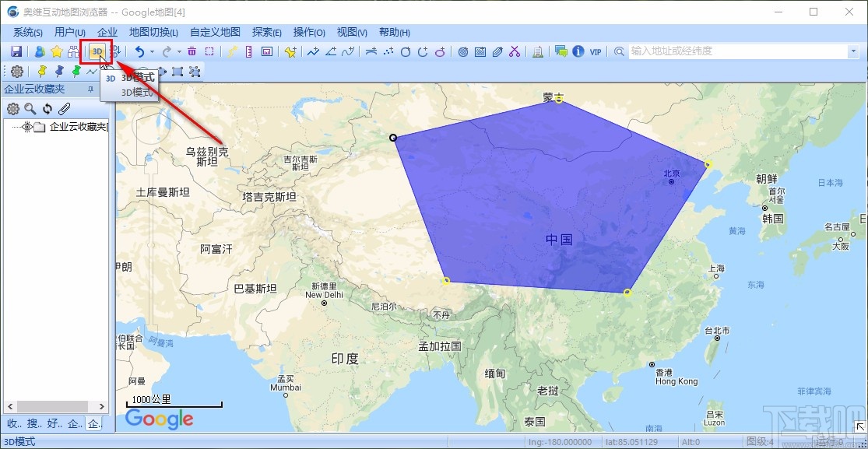Open the undo history dropdown arrow
The image size is (868, 449).
point(153,51)
